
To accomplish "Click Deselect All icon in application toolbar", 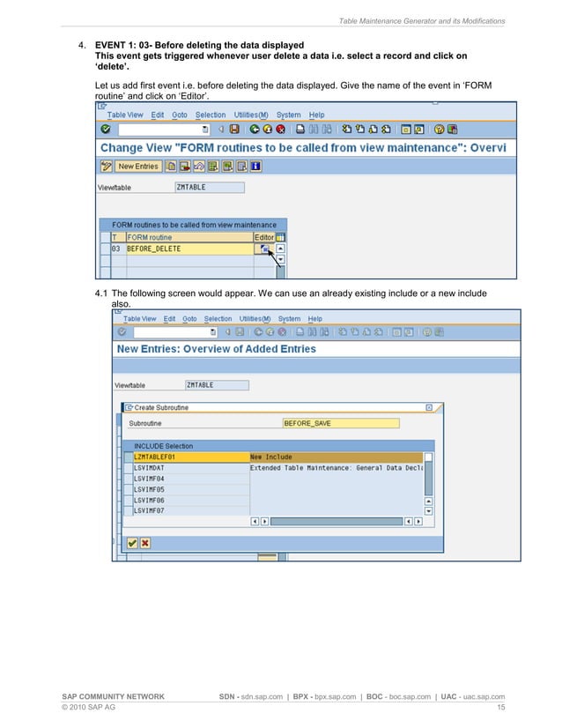I will click(241, 167).
